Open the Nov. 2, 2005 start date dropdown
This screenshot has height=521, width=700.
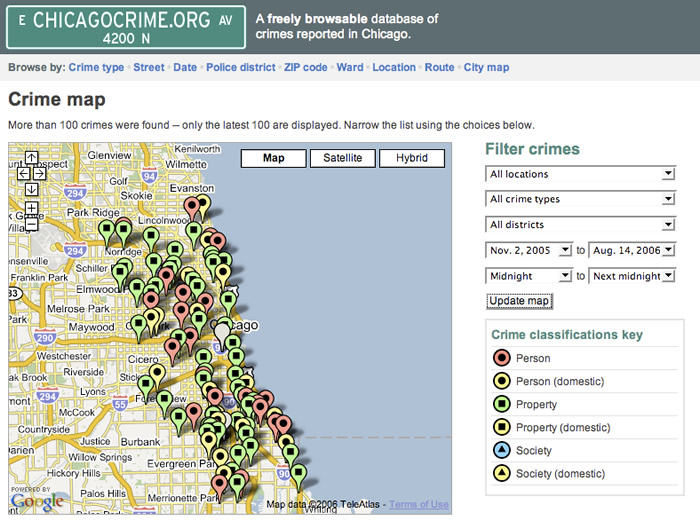528,250
